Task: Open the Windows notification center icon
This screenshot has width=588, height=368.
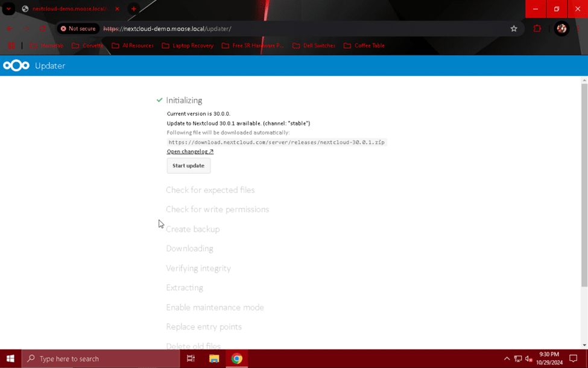Action: coord(573,358)
